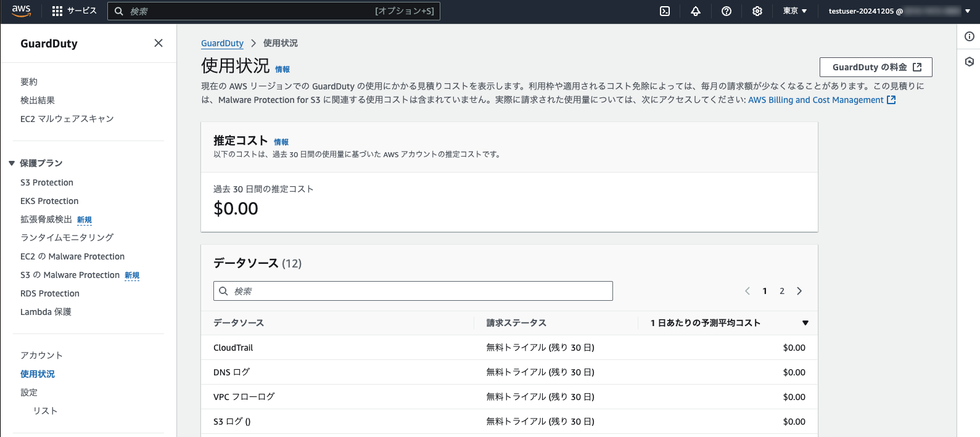
Task: Go to previous page of data sources
Action: coord(747,291)
